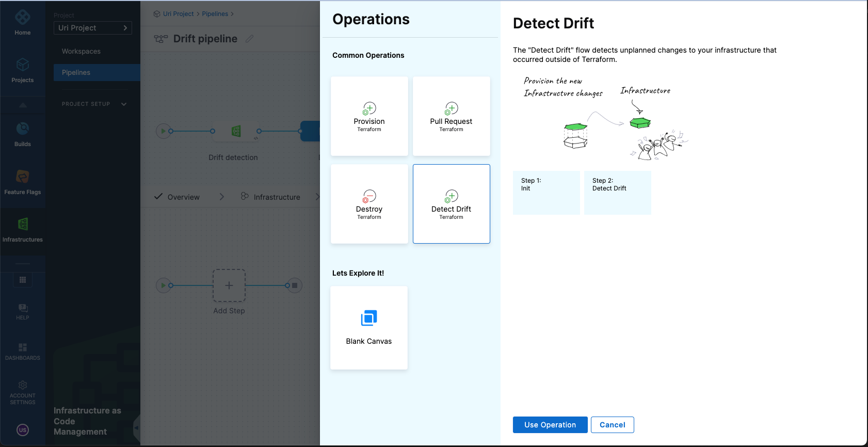Choose the Pull Request Terraform operation

451,116
